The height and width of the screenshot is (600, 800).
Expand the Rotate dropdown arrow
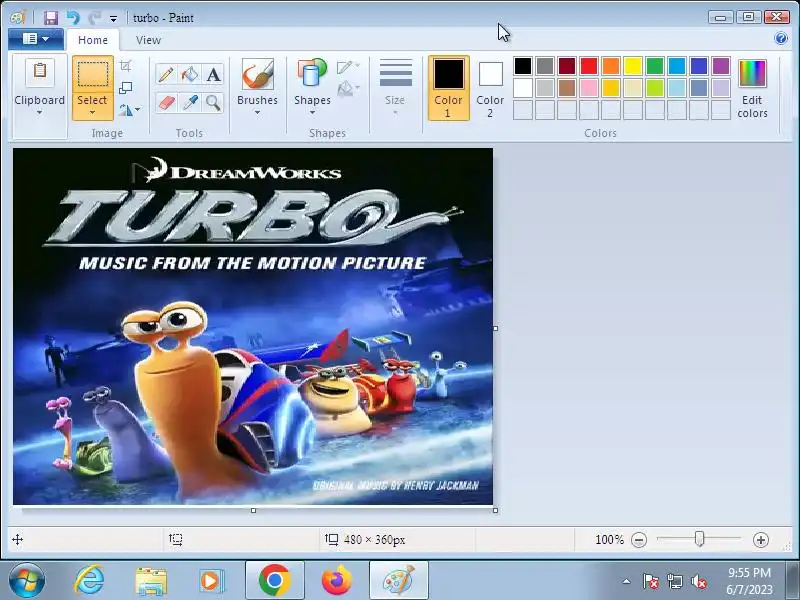(138, 109)
